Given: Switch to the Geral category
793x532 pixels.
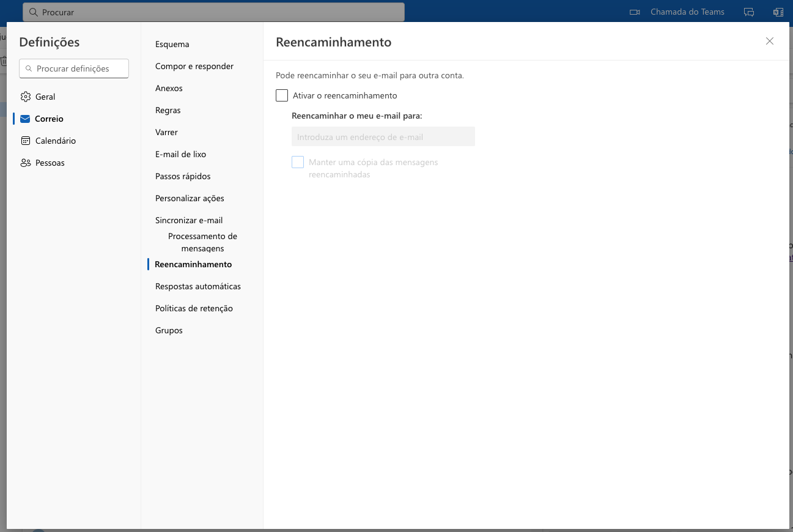Looking at the screenshot, I should click(74, 97).
